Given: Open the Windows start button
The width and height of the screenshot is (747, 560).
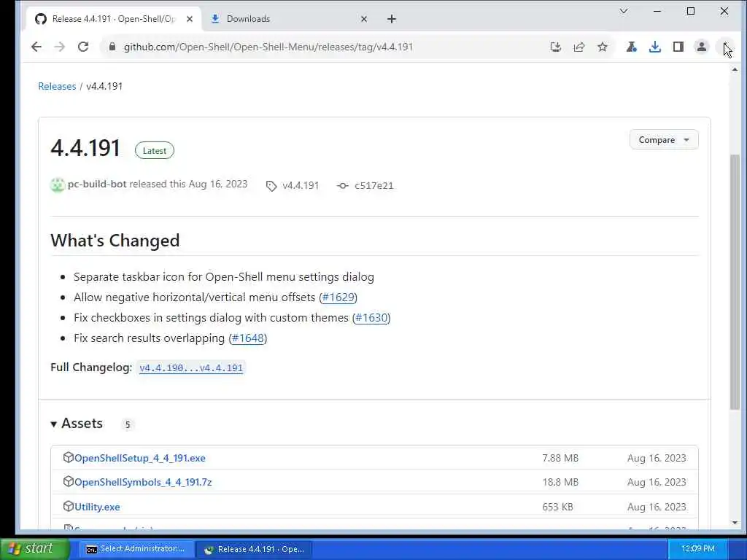Looking at the screenshot, I should tap(34, 548).
